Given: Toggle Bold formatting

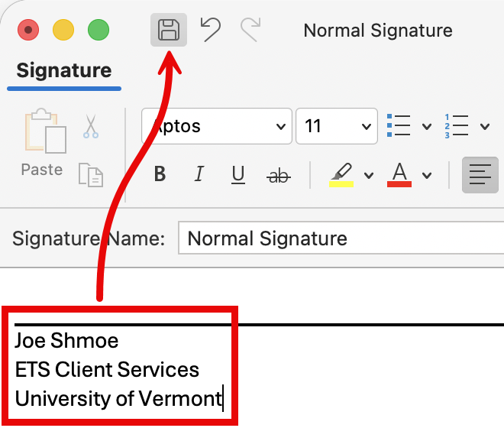Looking at the screenshot, I should (160, 175).
